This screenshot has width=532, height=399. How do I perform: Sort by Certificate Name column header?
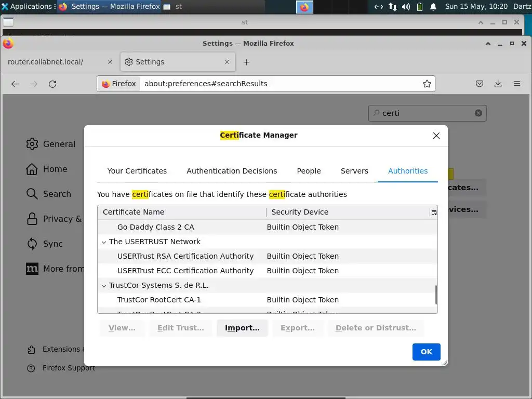coord(182,212)
